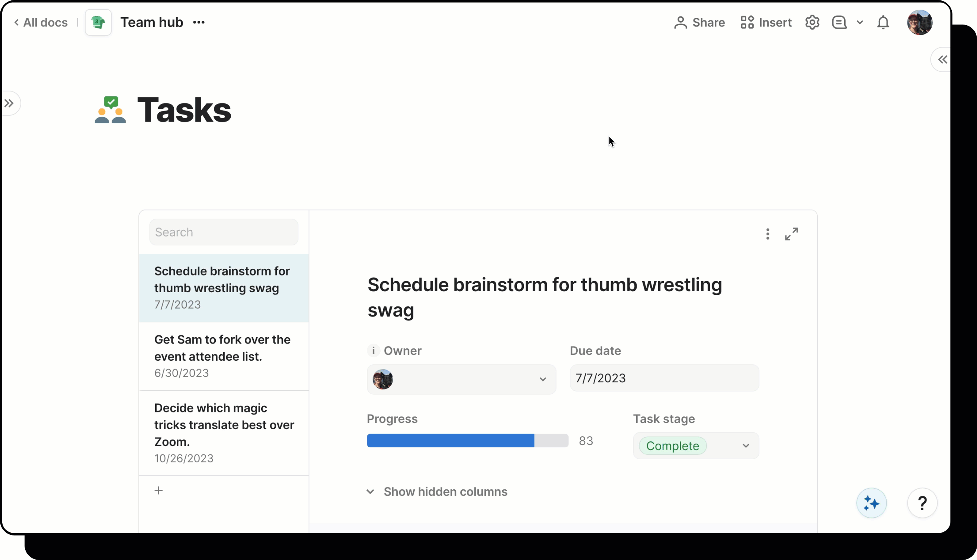
Task: Open the help question mark button
Action: (x=922, y=503)
